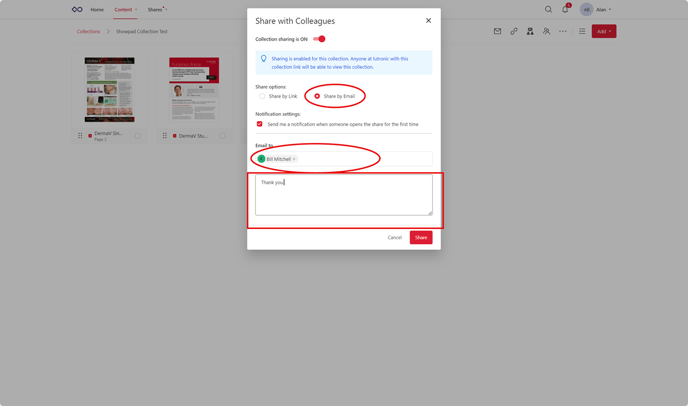Click the app logo in header
This screenshot has height=406, width=688.
pos(77,10)
